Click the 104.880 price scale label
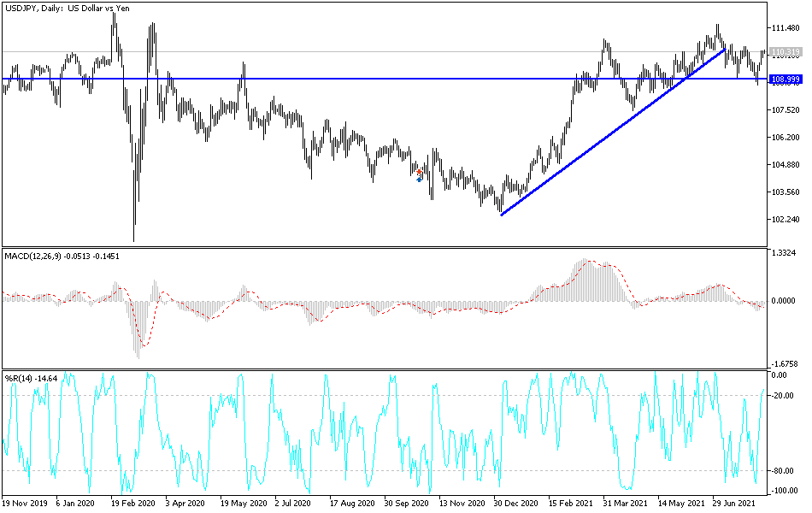Screen dimensions: 812x513 (786, 165)
